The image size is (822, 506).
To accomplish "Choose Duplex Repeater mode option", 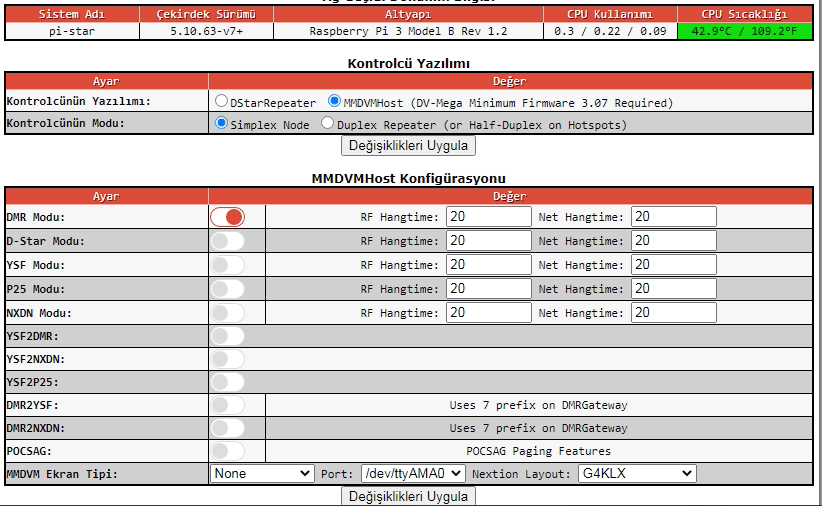I will 327,124.
